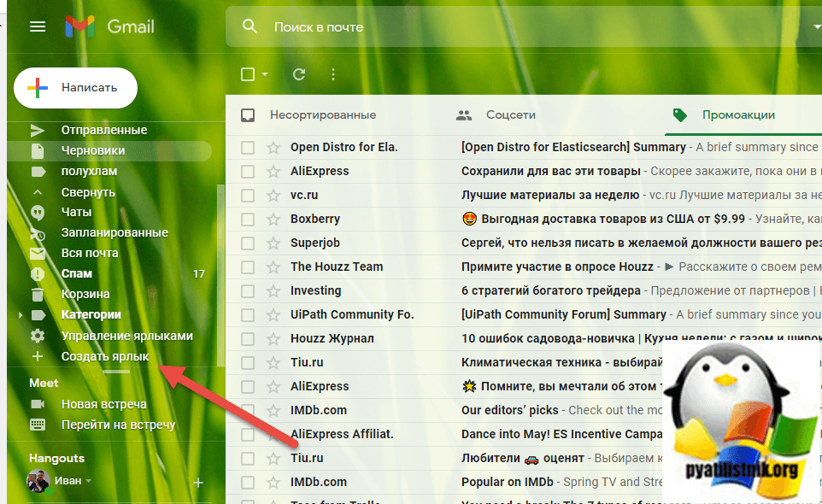Open the three-dot more options menu

point(333,74)
